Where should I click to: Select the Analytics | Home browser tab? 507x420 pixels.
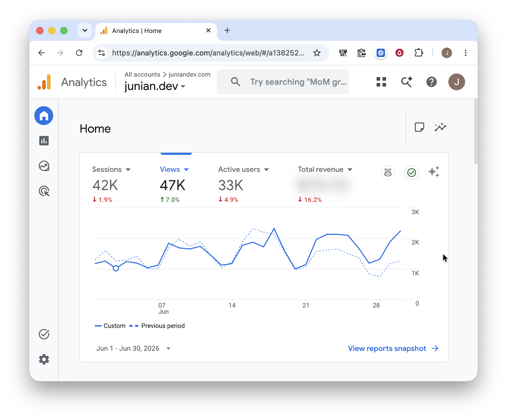156,31
